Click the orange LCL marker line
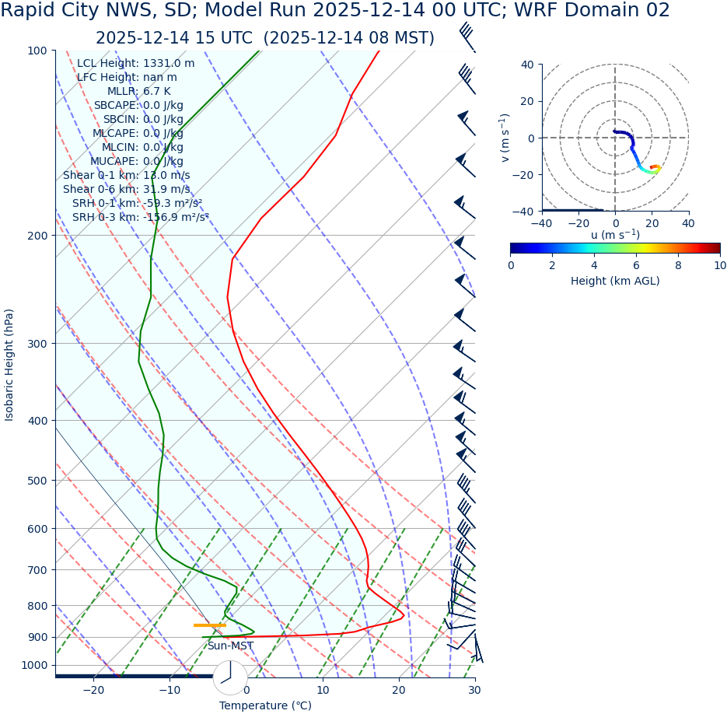The image size is (727, 728). pyautogui.click(x=209, y=625)
